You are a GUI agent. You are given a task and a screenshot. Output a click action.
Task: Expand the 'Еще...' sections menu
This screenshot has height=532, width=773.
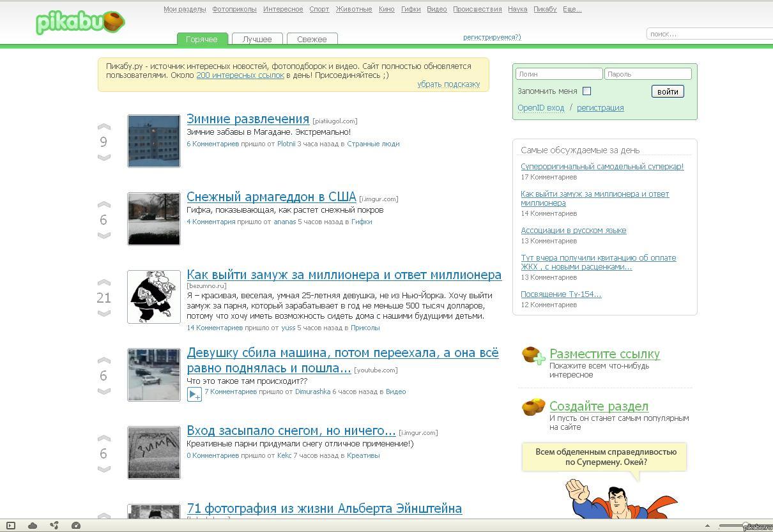pos(572,9)
